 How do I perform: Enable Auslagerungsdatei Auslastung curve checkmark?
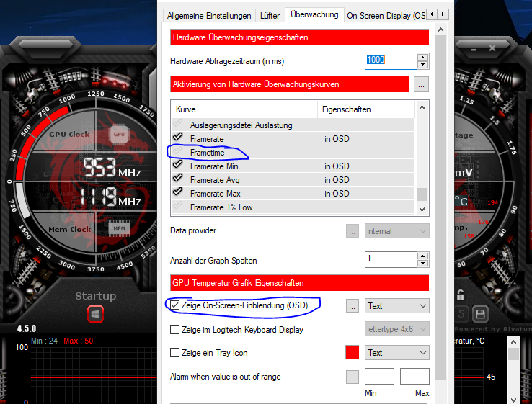(178, 123)
